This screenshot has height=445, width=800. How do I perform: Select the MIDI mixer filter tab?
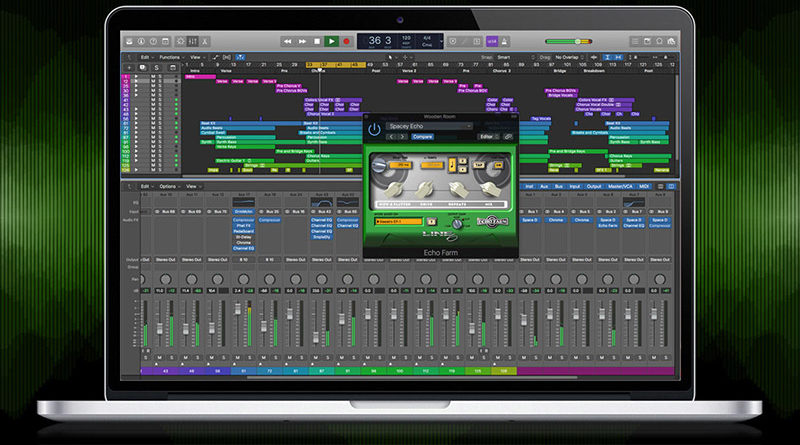tap(644, 187)
